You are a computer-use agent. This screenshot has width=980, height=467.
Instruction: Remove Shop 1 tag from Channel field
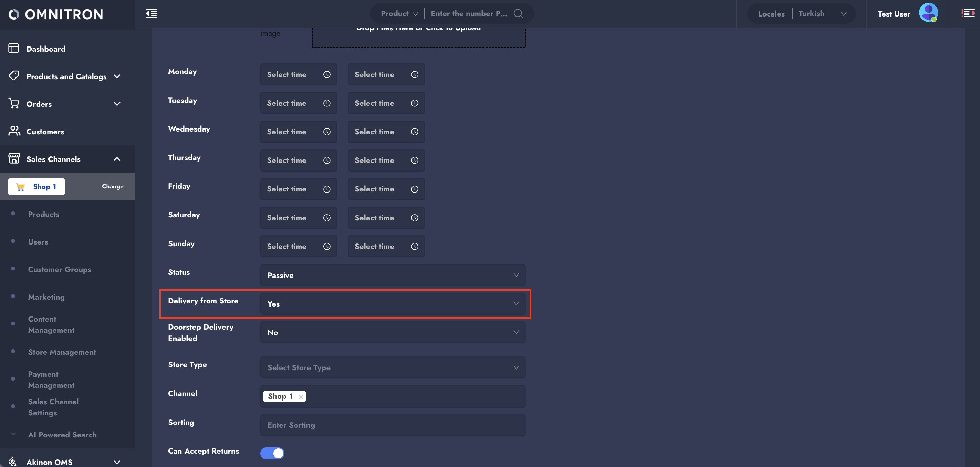(301, 397)
